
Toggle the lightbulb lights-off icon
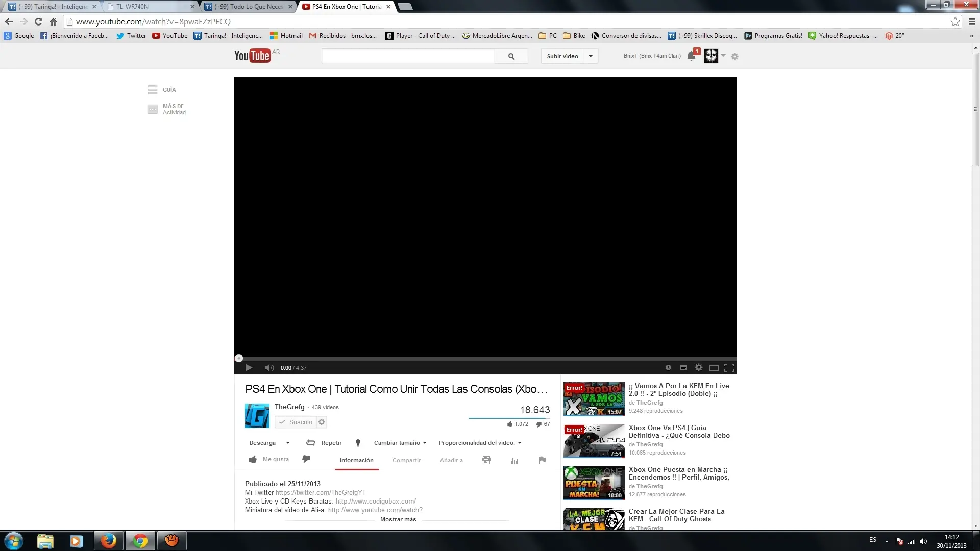point(358,443)
